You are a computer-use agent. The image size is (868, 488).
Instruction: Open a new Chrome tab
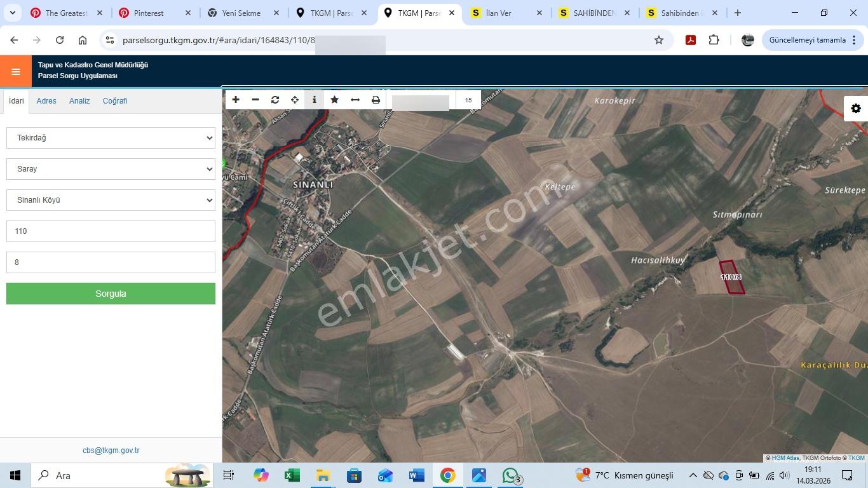737,13
